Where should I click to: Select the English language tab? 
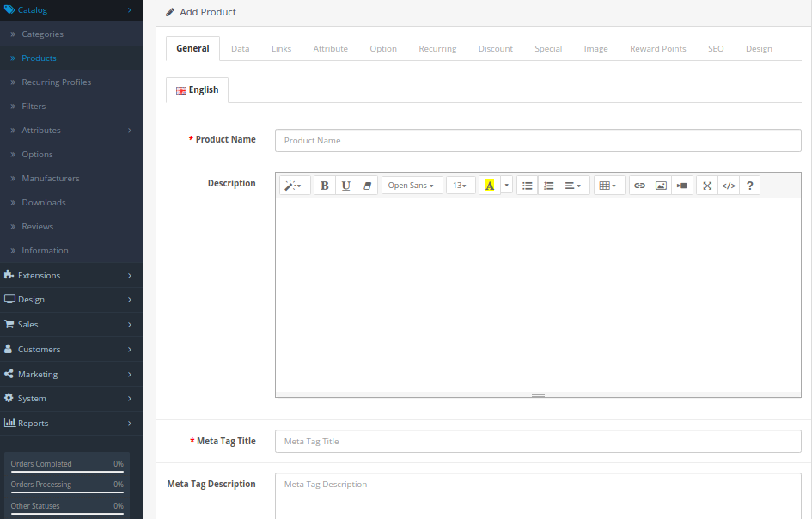pos(197,89)
